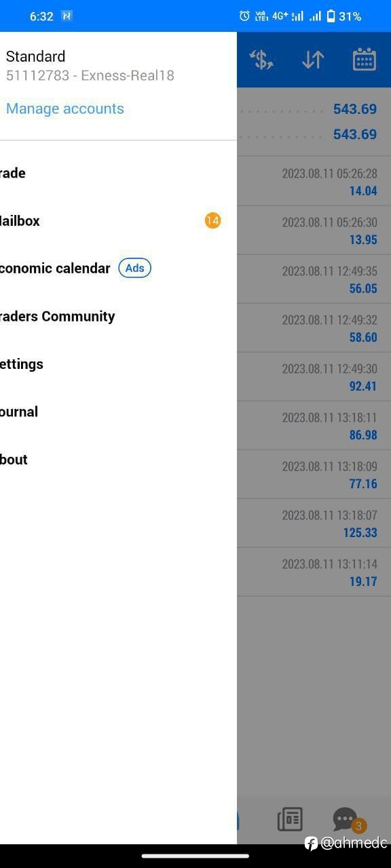
Task: Open Settings from the drawer menu
Action: pos(118,364)
